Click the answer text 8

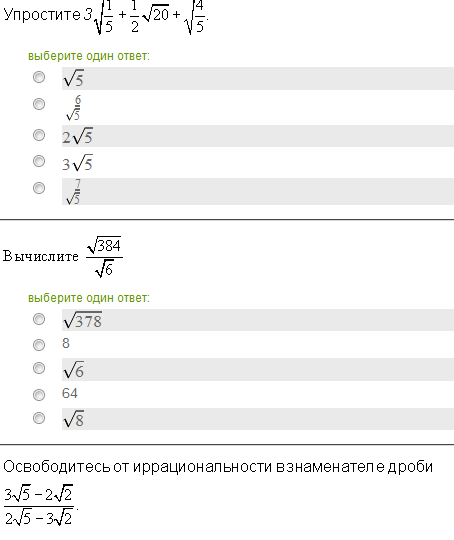[x=66, y=343]
